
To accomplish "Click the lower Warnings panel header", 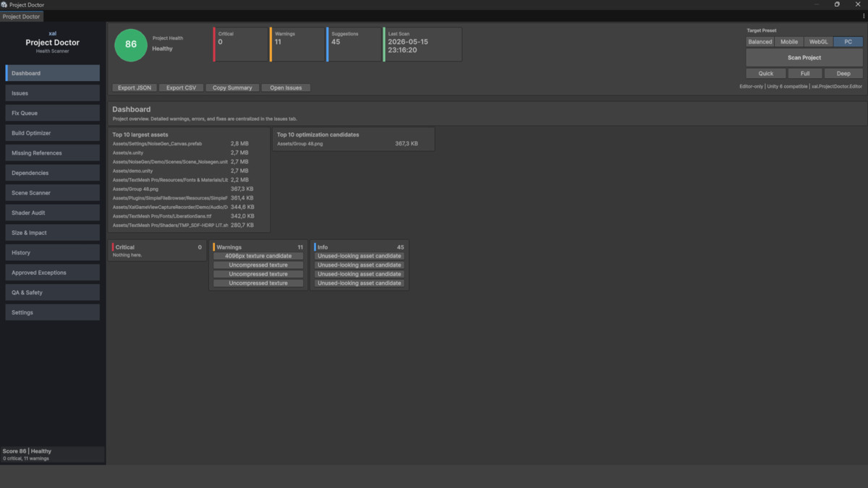I will click(259, 247).
